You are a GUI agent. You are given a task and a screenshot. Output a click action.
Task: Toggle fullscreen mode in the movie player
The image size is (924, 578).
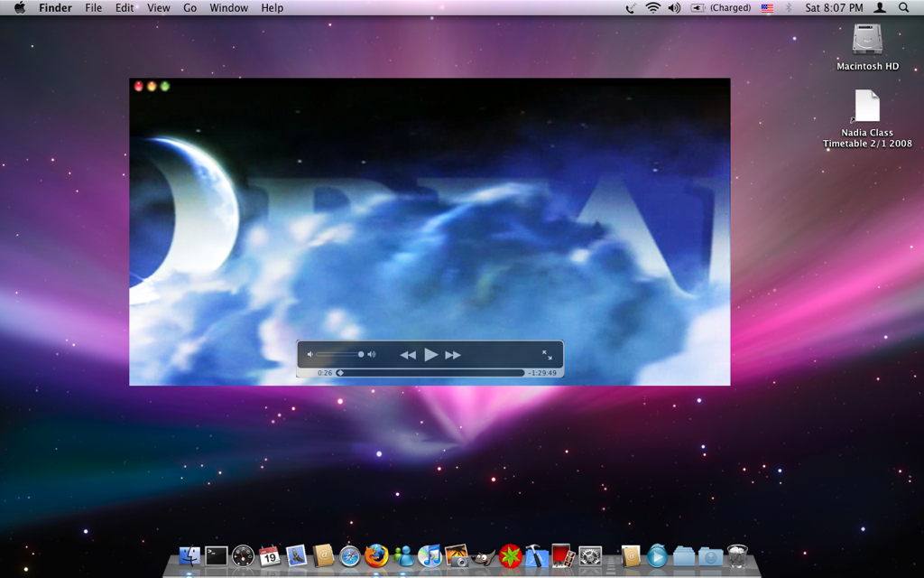point(548,356)
